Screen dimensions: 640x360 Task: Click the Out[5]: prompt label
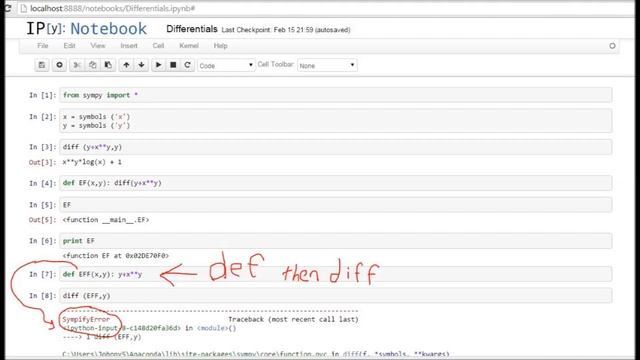[x=42, y=220]
